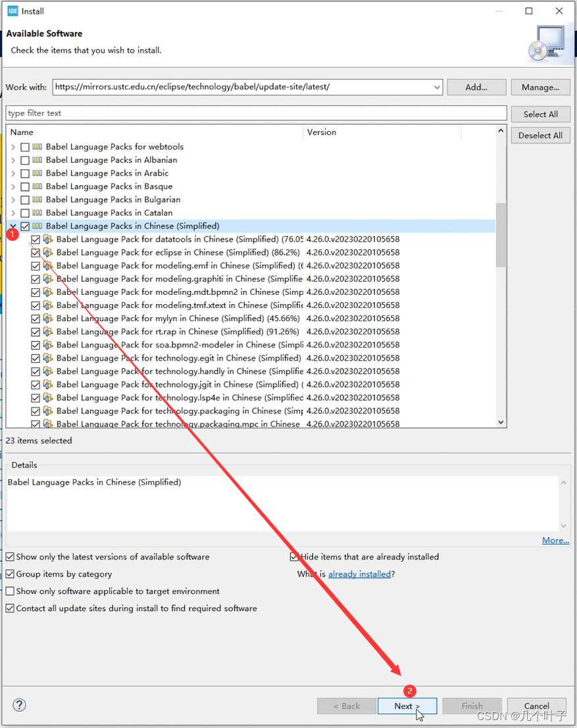577x728 pixels.
Task: Click feature icon of technology.lsp4e language pack
Action: pos(48,398)
